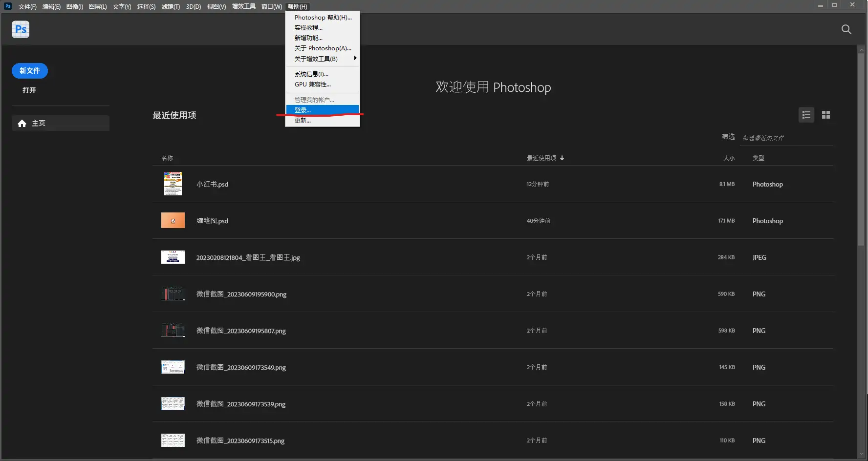Click the 新文件 button
This screenshot has width=868, height=461.
point(29,70)
